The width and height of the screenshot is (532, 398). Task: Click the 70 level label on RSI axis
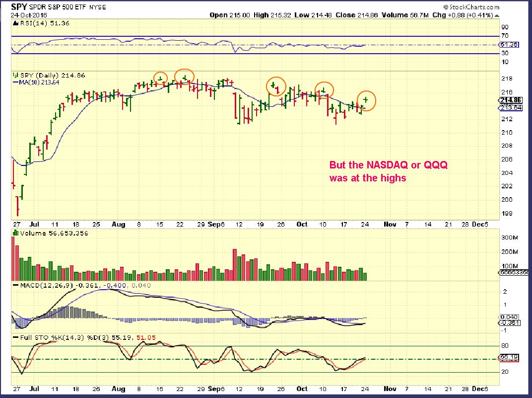pyautogui.click(x=505, y=36)
